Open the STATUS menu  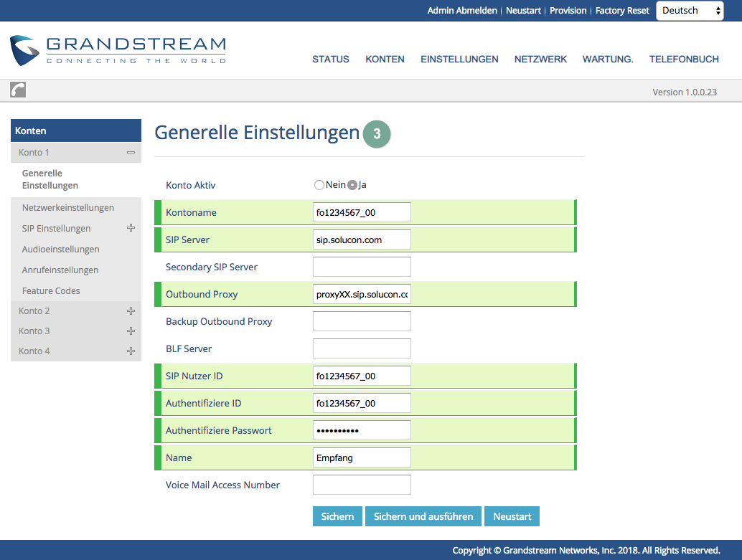click(330, 59)
